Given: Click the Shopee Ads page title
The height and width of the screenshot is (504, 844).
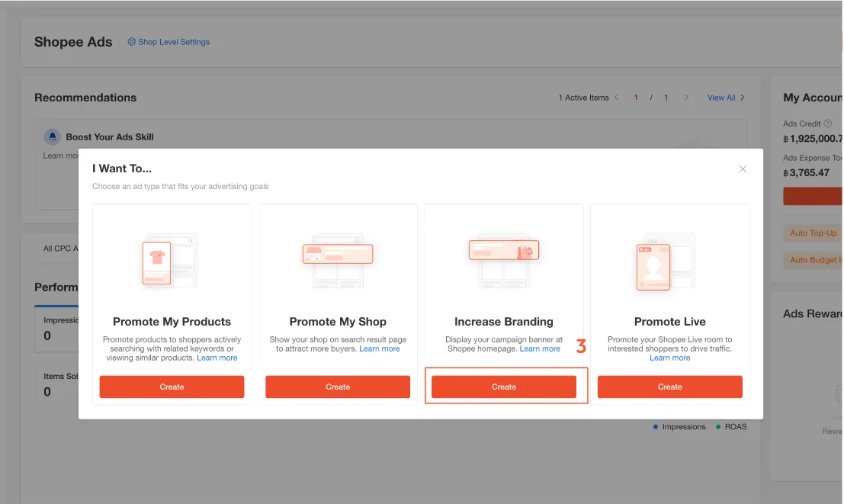Looking at the screenshot, I should click(73, 42).
